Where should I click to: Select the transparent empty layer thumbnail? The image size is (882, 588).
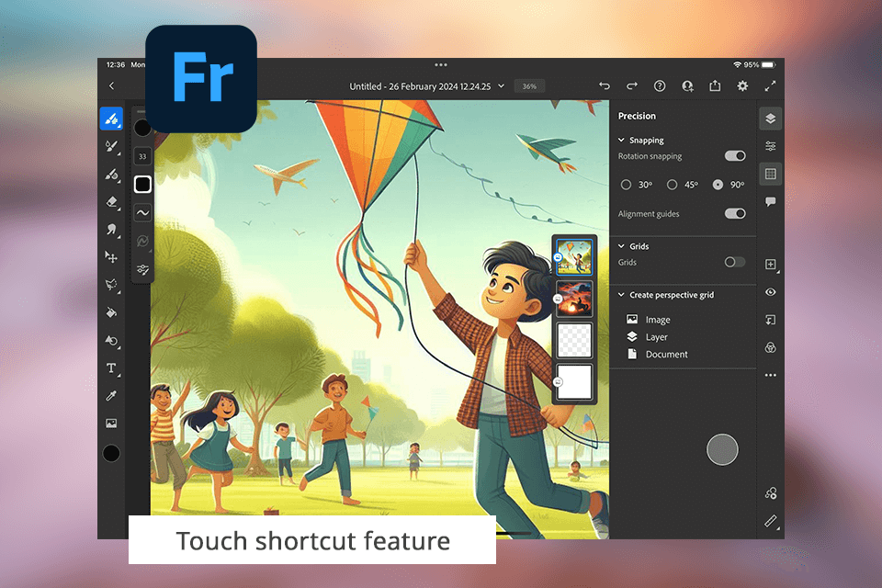[573, 340]
